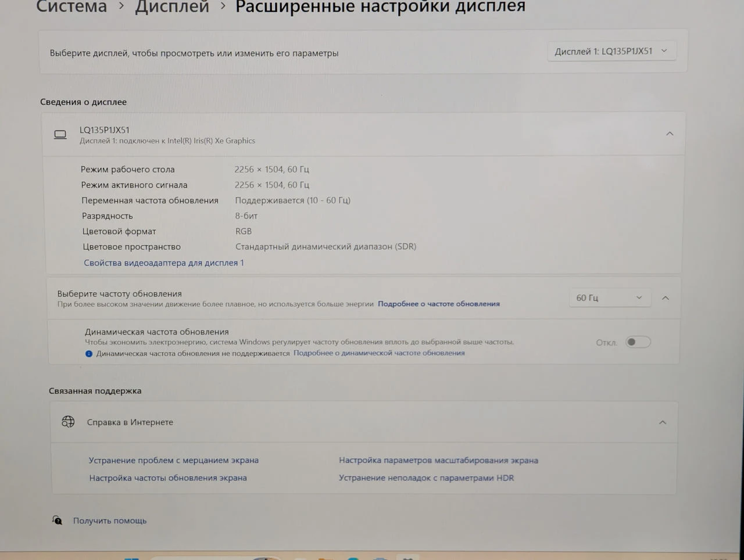
Task: Open Устранение проблем с мерцанием экрана
Action: [174, 460]
